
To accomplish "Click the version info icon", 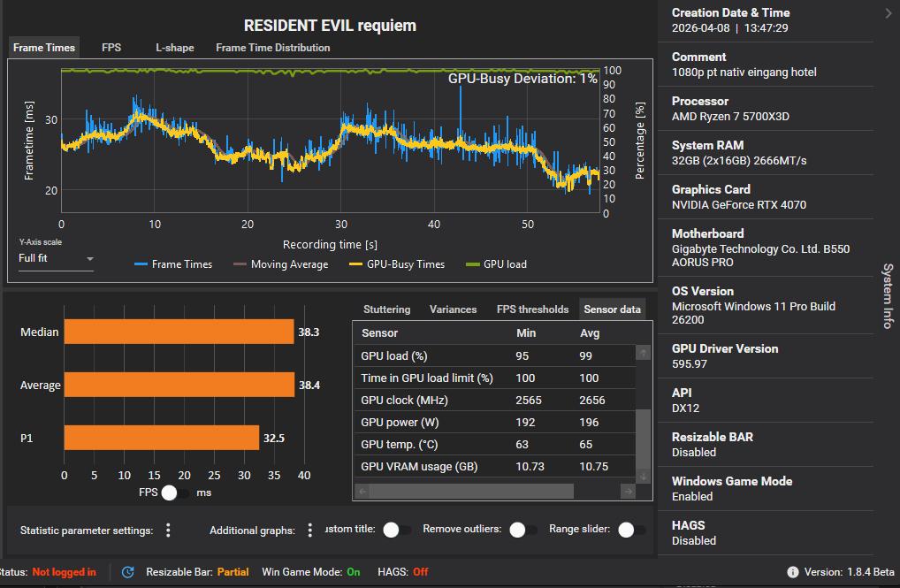I will point(793,572).
